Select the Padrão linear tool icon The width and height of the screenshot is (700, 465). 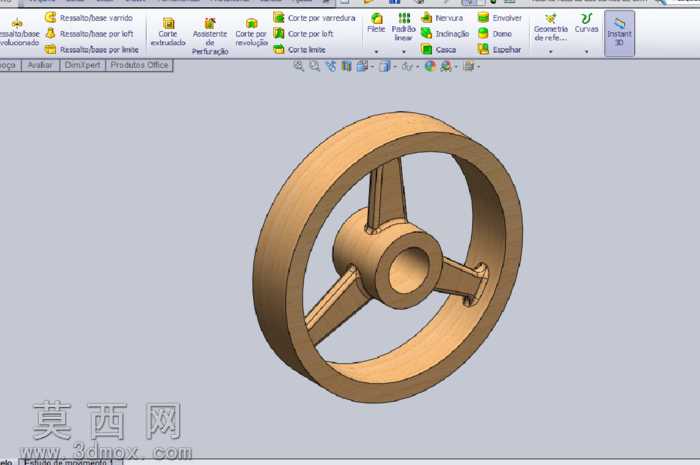click(404, 18)
